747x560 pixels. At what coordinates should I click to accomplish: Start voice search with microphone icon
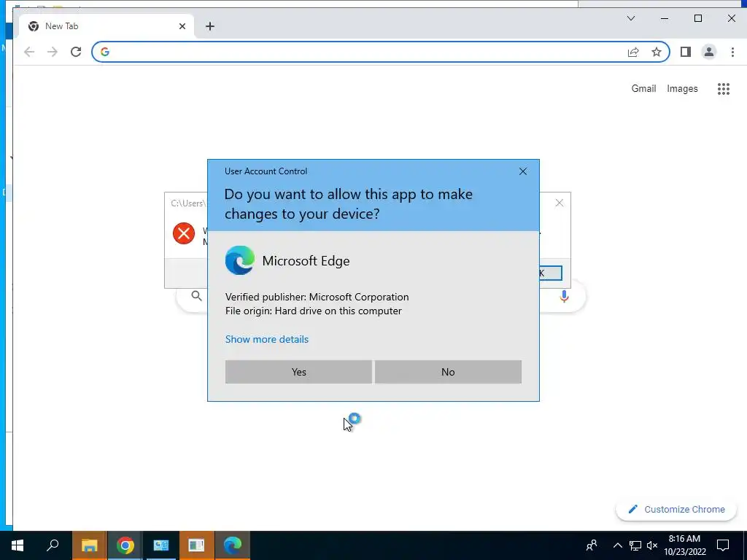click(564, 296)
